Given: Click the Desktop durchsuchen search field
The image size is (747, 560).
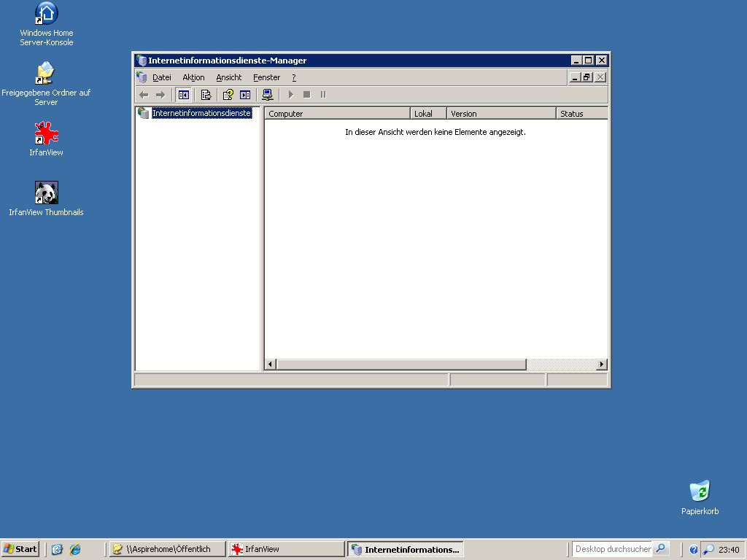Looking at the screenshot, I should [x=613, y=548].
